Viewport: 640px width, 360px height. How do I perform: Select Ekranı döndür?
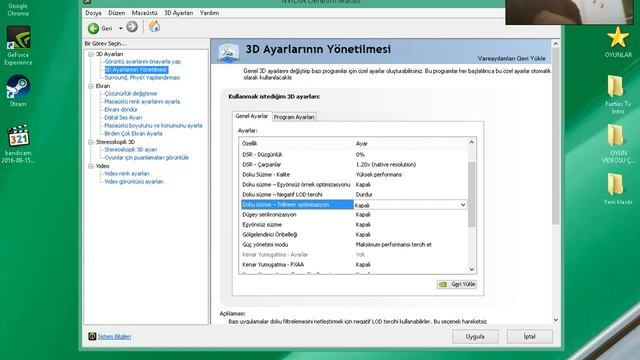pyautogui.click(x=121, y=109)
